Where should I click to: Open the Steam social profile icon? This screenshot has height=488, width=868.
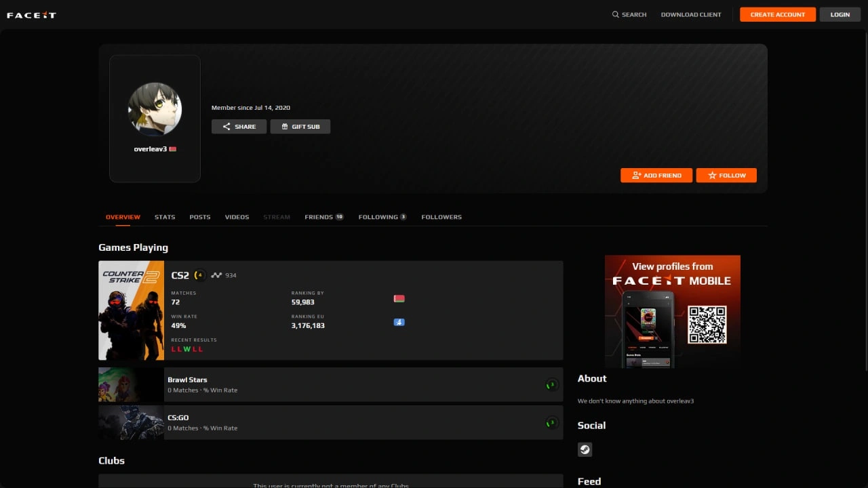[x=585, y=449]
